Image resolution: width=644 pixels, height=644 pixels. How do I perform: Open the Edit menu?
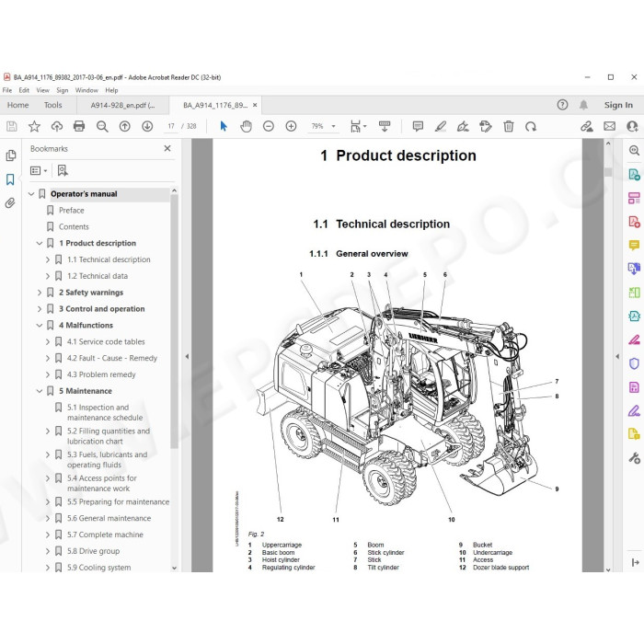24,90
